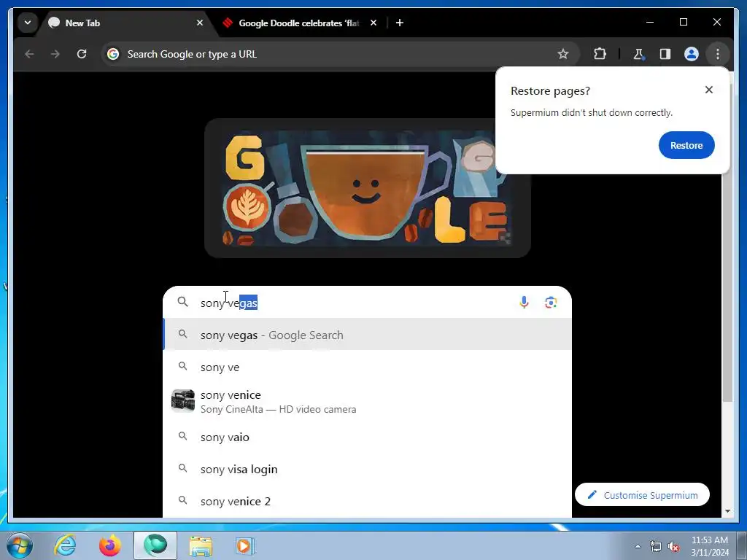
Task: Launch Firefox from the taskbar
Action: click(x=109, y=545)
